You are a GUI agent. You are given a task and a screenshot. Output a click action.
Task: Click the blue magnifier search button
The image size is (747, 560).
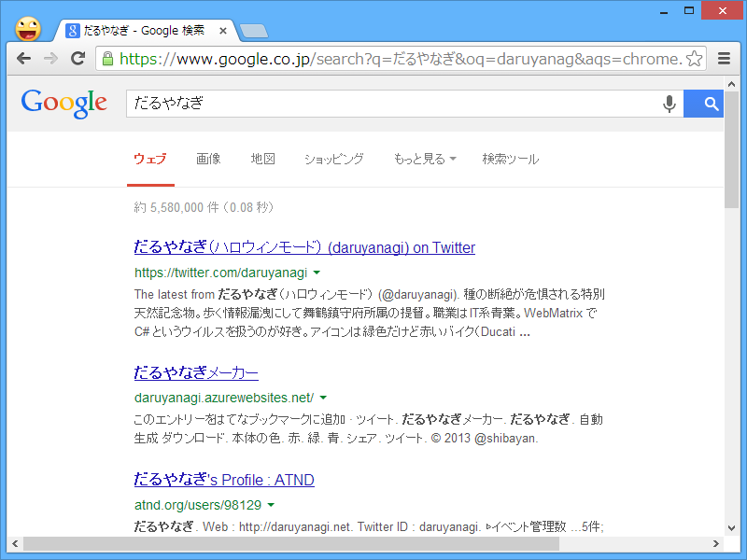(x=703, y=104)
